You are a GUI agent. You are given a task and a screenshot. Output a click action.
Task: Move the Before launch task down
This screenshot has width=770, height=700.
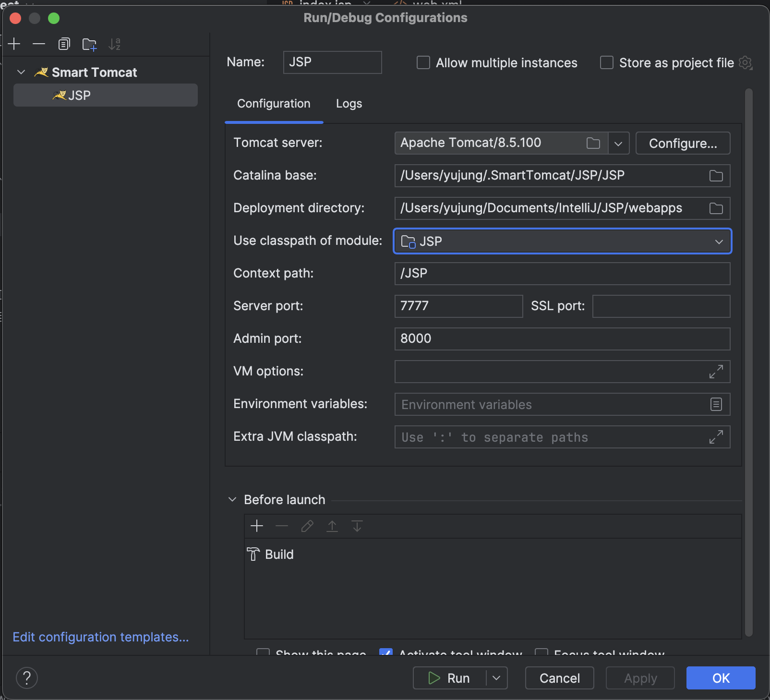(x=357, y=526)
